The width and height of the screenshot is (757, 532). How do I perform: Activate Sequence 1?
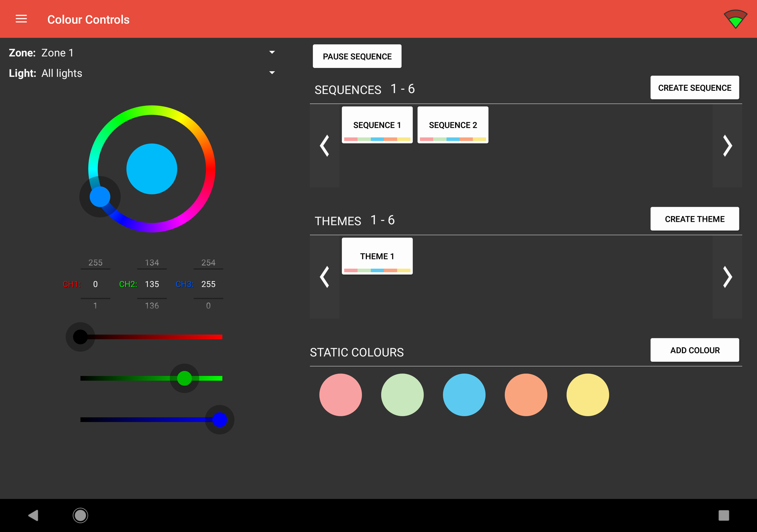click(377, 125)
